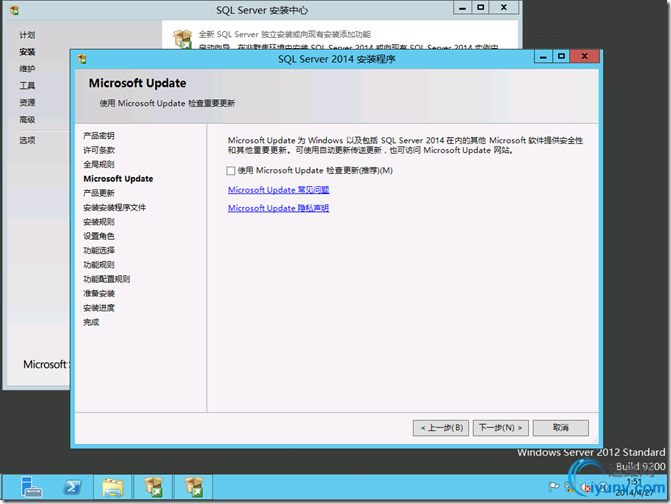Select 安装安装程序文件 step in setup list

tap(115, 208)
